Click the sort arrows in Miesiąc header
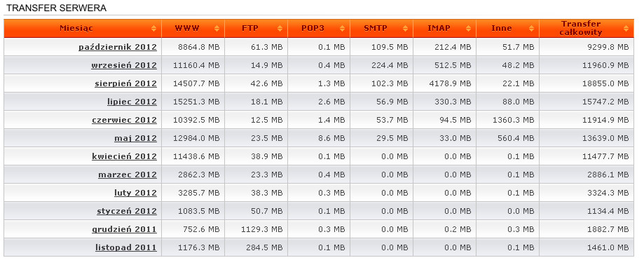Viewport: 644px width, 272px height. pyautogui.click(x=153, y=28)
